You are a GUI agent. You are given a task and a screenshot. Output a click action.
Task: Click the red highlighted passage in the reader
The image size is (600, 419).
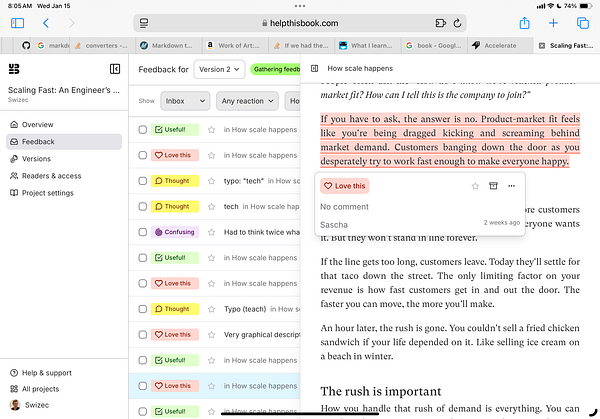[450, 140]
